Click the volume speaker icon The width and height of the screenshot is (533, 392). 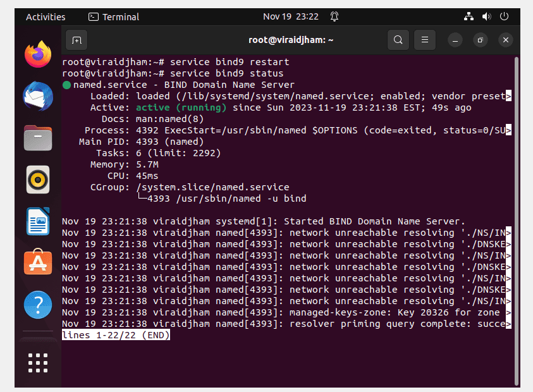486,16
